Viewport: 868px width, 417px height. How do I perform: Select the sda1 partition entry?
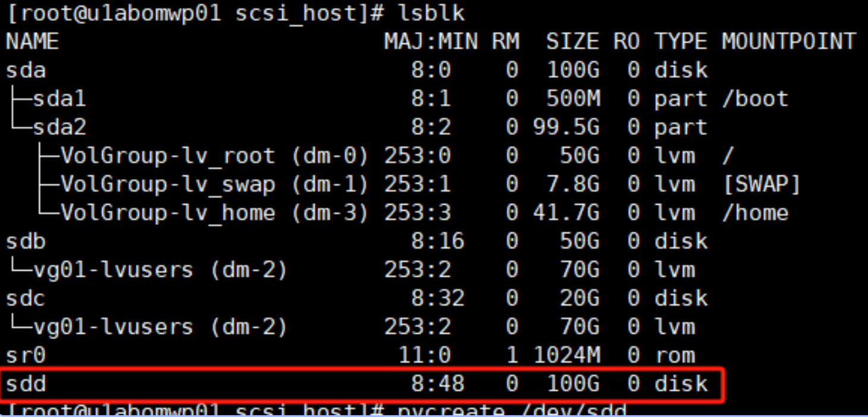(59, 99)
